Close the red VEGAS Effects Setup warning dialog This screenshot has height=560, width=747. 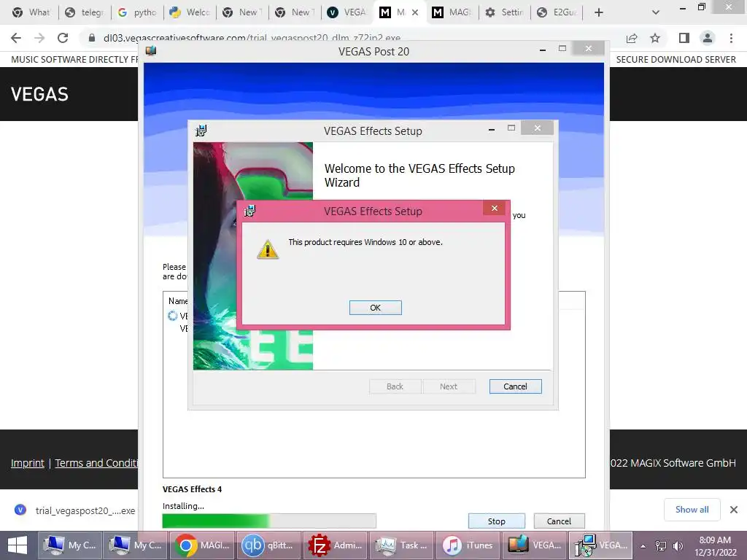click(495, 208)
